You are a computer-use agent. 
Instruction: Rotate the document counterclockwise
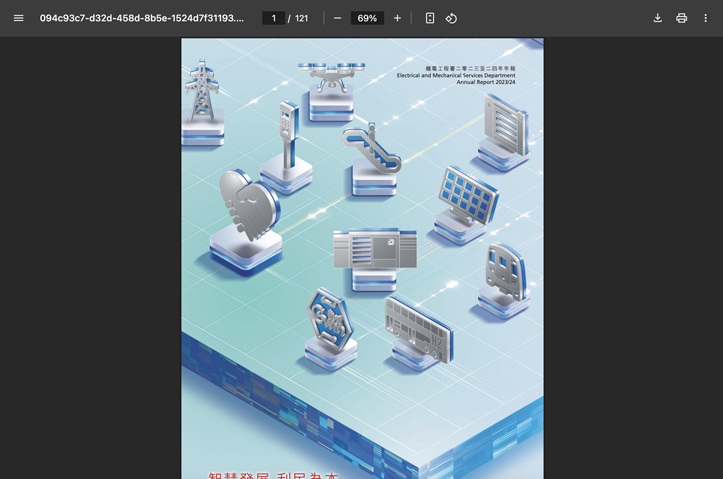[x=451, y=18]
